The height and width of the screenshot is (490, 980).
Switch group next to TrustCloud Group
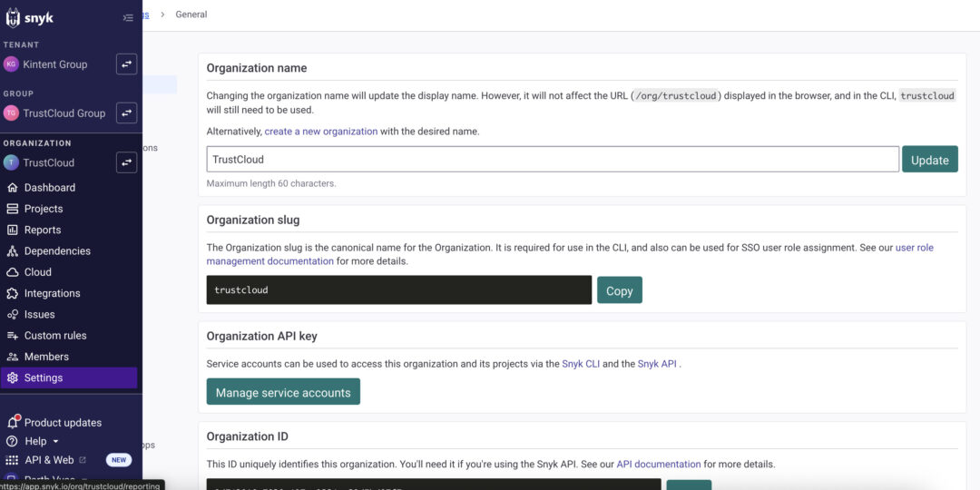click(x=127, y=113)
